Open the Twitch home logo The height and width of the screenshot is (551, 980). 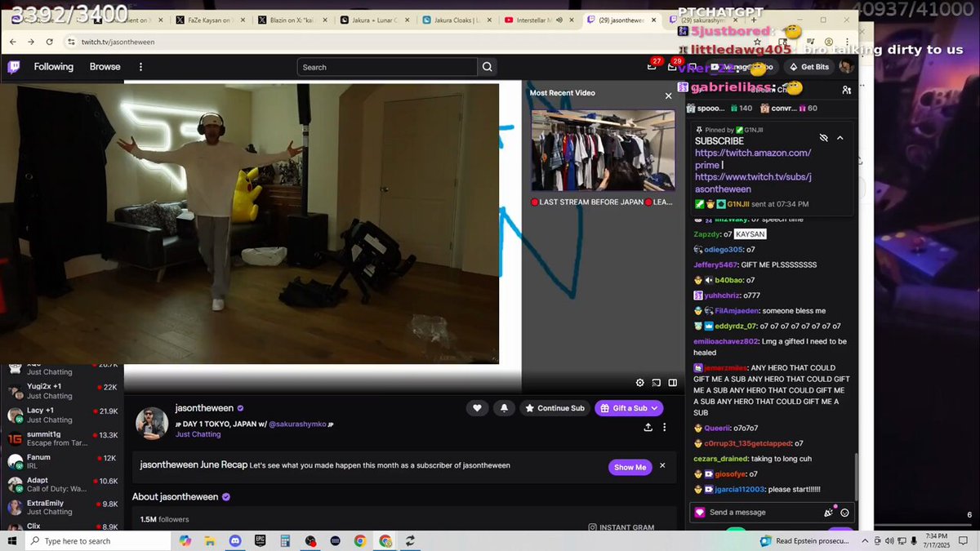[x=14, y=67]
